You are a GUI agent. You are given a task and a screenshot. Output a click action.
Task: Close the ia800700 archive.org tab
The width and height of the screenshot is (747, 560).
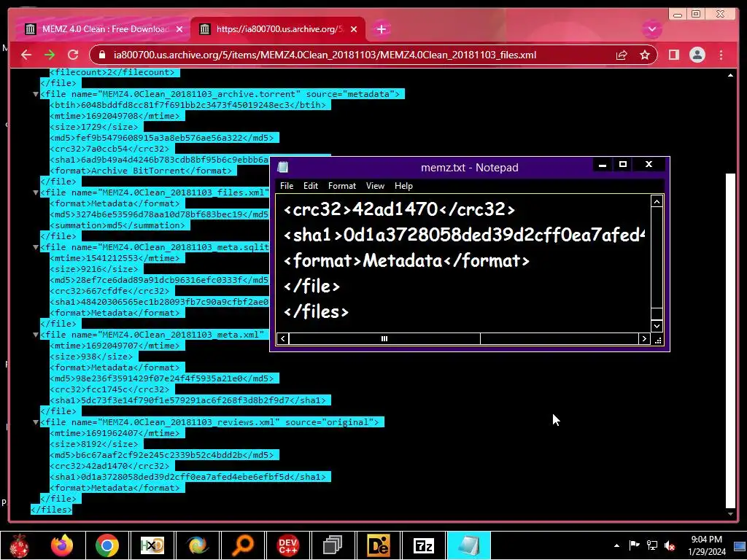tap(354, 29)
